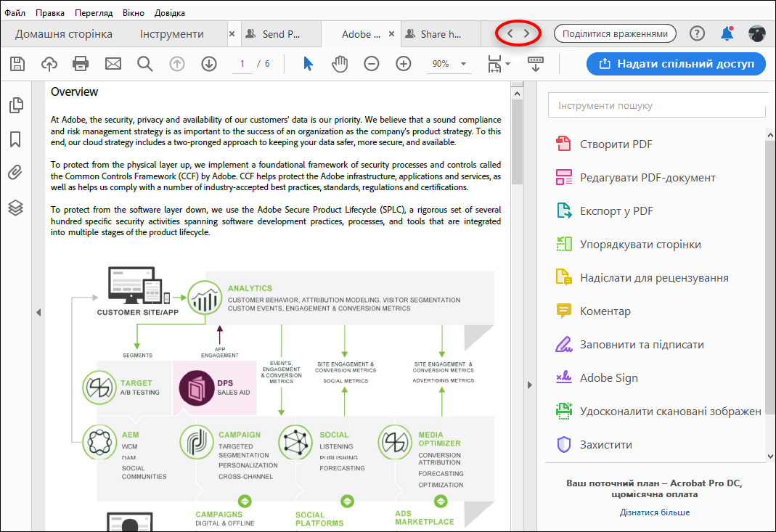This screenshot has height=532, width=776.
Task: Switch to Домашня сторінка tab
Action: pos(64,34)
